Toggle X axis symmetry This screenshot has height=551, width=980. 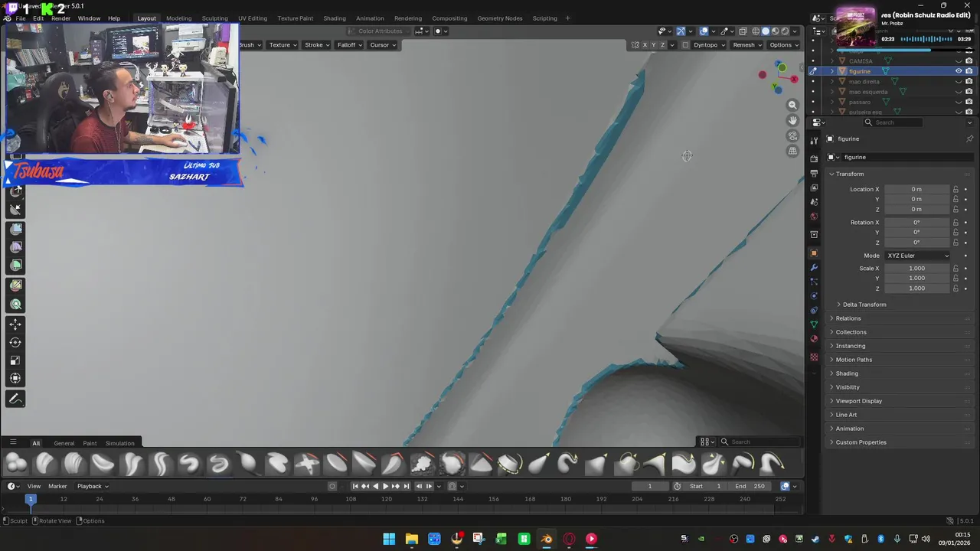[x=645, y=45]
